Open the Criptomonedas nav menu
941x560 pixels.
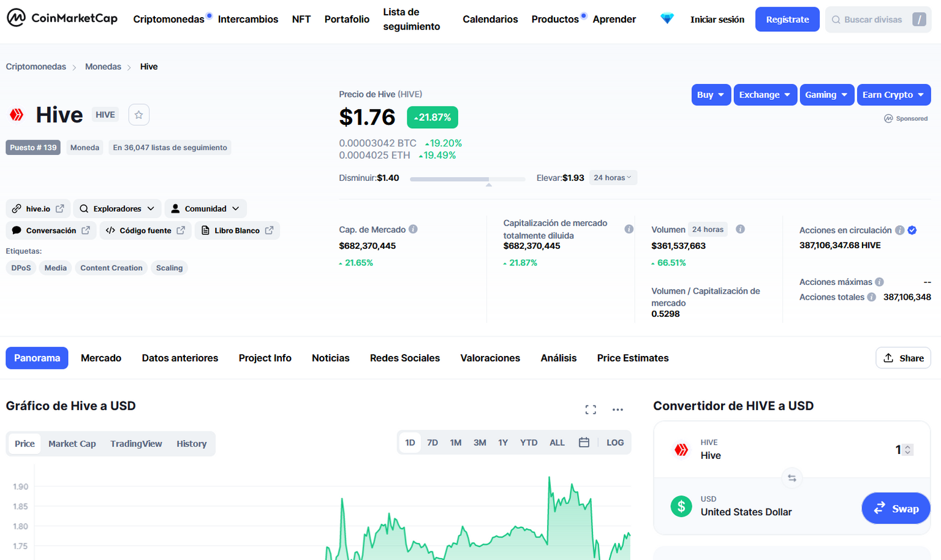coord(169,20)
